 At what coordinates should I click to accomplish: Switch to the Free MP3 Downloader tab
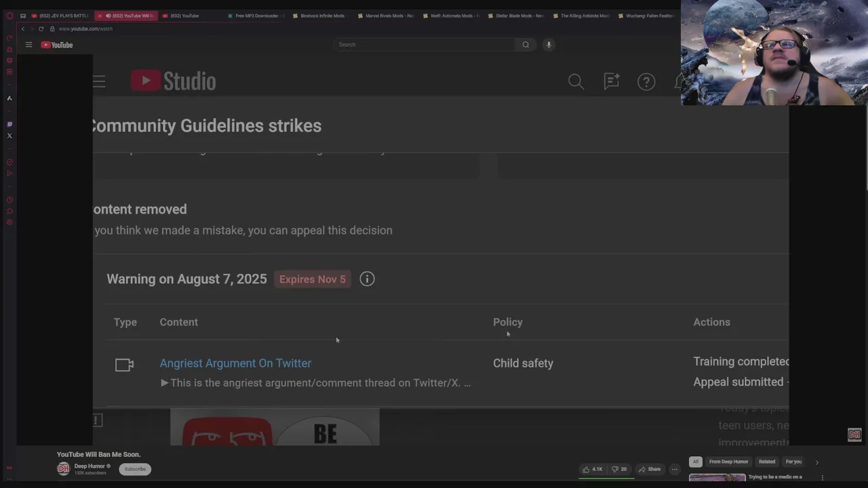pyautogui.click(x=256, y=16)
